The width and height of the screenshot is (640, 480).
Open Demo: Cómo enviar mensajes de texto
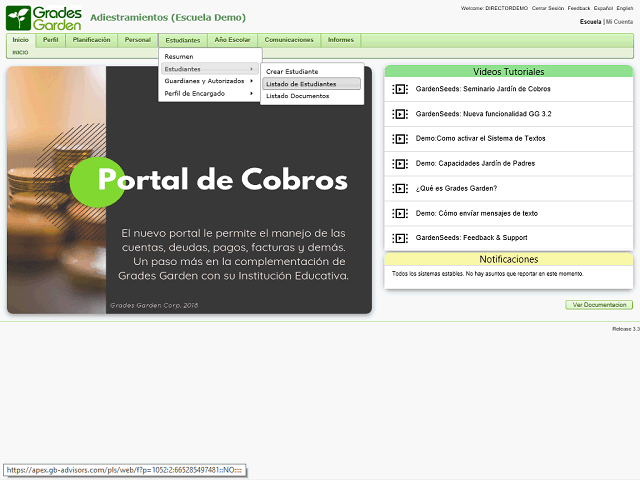tap(477, 213)
